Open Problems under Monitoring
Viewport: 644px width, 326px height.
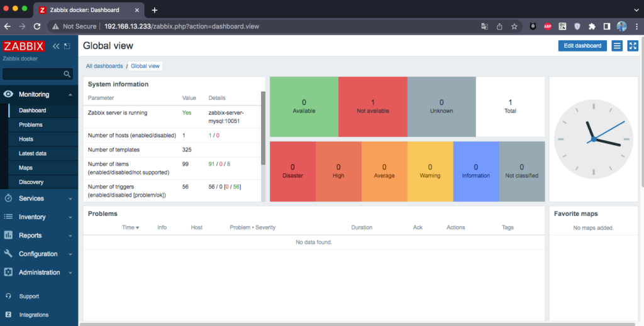click(x=43, y=124)
